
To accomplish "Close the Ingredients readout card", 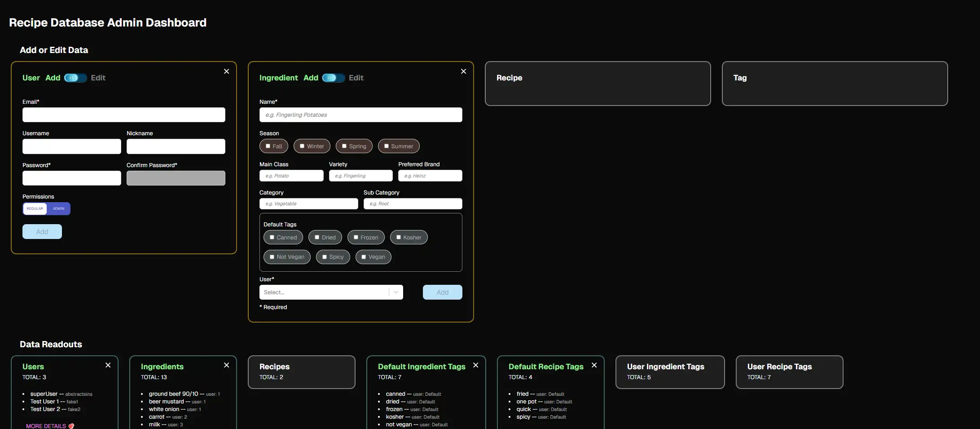I will point(227,365).
